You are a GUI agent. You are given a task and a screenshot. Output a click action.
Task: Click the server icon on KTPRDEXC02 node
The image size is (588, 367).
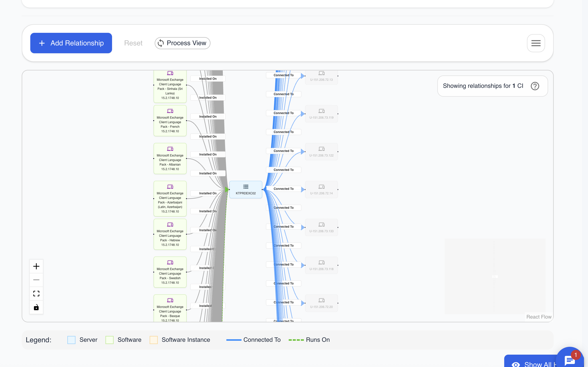[246, 186]
